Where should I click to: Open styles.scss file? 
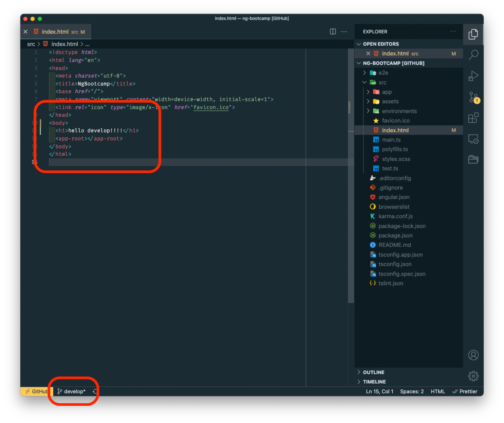(x=408, y=159)
